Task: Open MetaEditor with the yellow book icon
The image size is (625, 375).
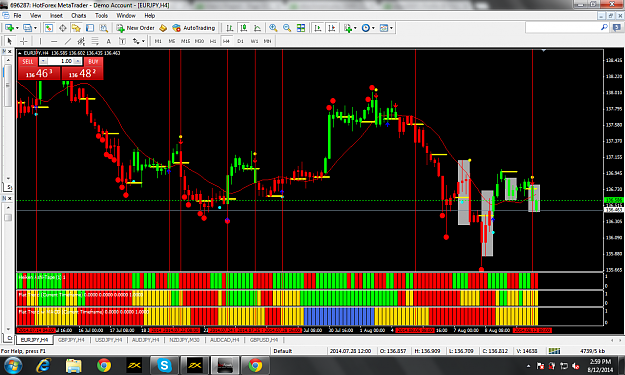Action: point(163,28)
